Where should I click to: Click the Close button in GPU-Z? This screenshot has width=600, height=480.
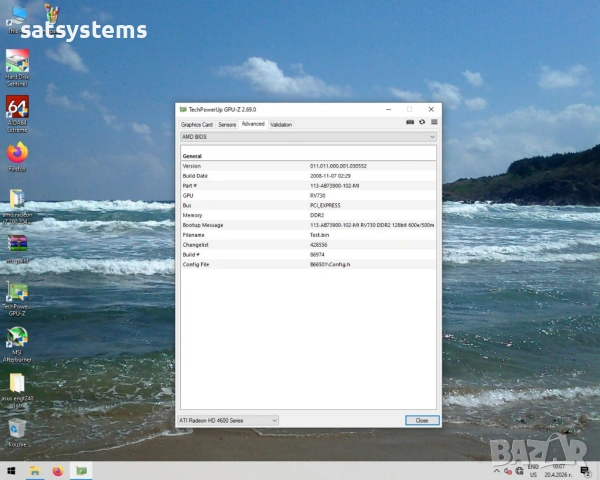pyautogui.click(x=422, y=420)
